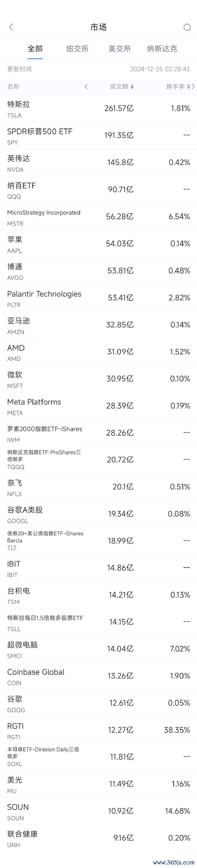The width and height of the screenshot is (197, 868).
Task: Select the 全部 tab
Action: pyautogui.click(x=35, y=49)
